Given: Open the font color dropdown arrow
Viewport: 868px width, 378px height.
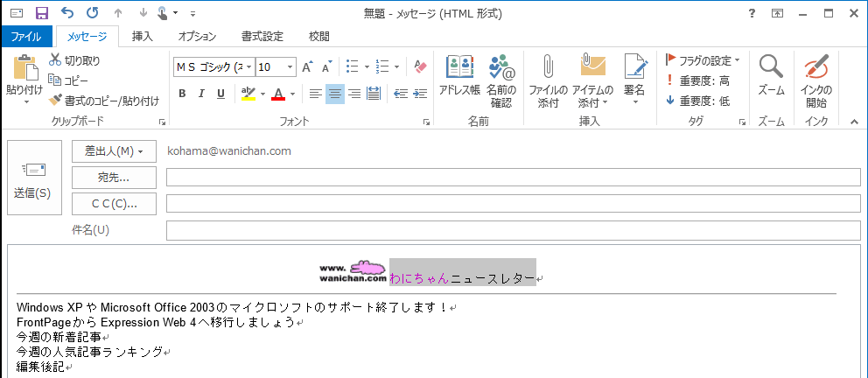Looking at the screenshot, I should pos(293,94).
